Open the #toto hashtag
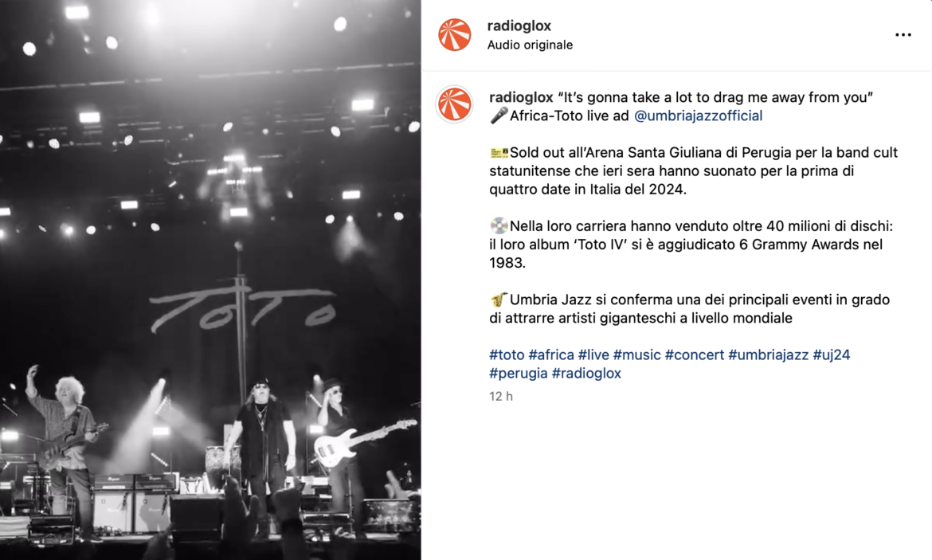This screenshot has height=560, width=932. pyautogui.click(x=507, y=355)
